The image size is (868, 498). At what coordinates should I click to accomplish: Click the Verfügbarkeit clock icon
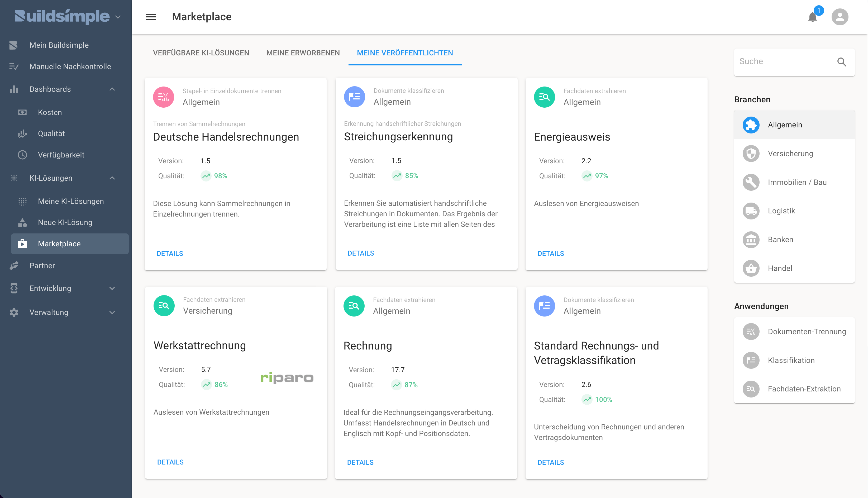(x=22, y=155)
